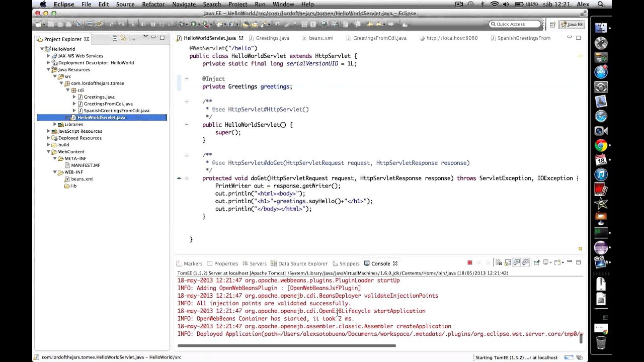This screenshot has height=362, width=644.
Task: Open iTunes from the Dock
Action: click(x=601, y=174)
